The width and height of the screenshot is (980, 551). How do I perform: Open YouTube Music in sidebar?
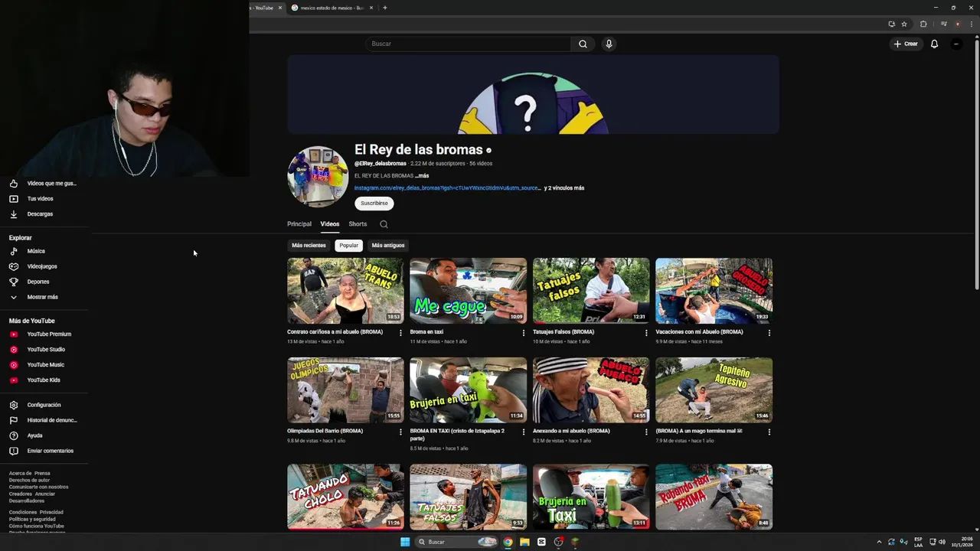tap(46, 364)
